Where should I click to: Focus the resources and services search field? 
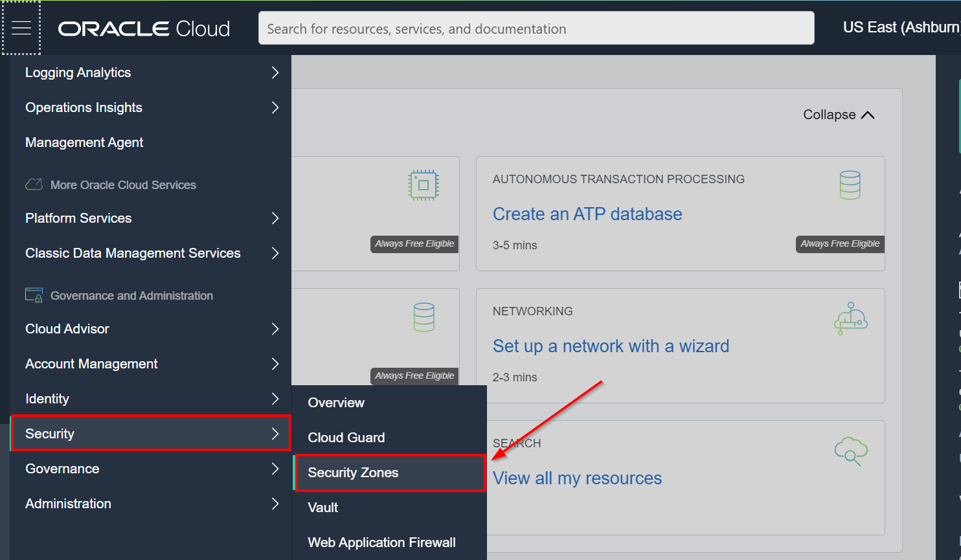[536, 28]
